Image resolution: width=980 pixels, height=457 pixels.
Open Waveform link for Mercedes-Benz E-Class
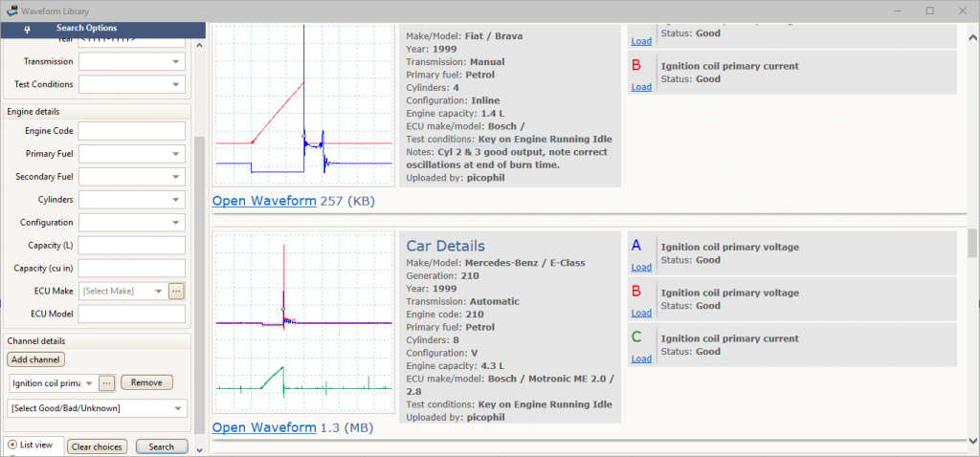264,427
